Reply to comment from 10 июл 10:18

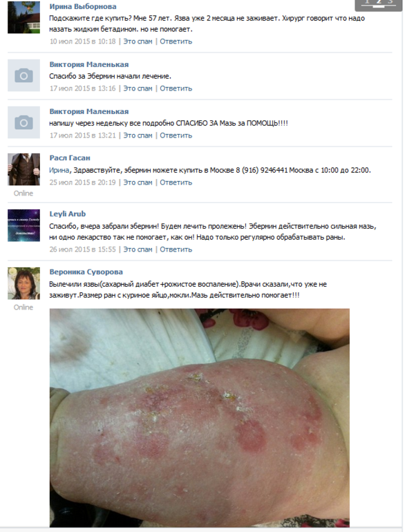(176, 41)
